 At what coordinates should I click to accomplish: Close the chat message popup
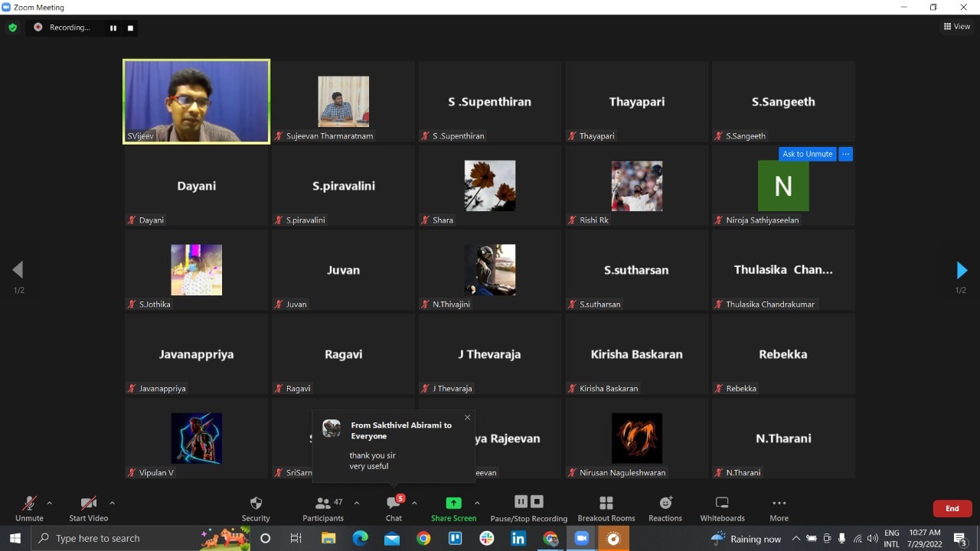[x=467, y=417]
